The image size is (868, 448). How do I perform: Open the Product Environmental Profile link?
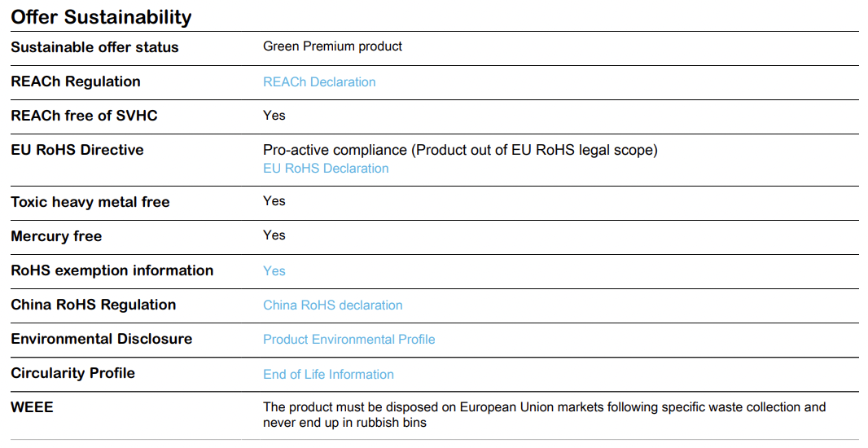pyautogui.click(x=349, y=340)
